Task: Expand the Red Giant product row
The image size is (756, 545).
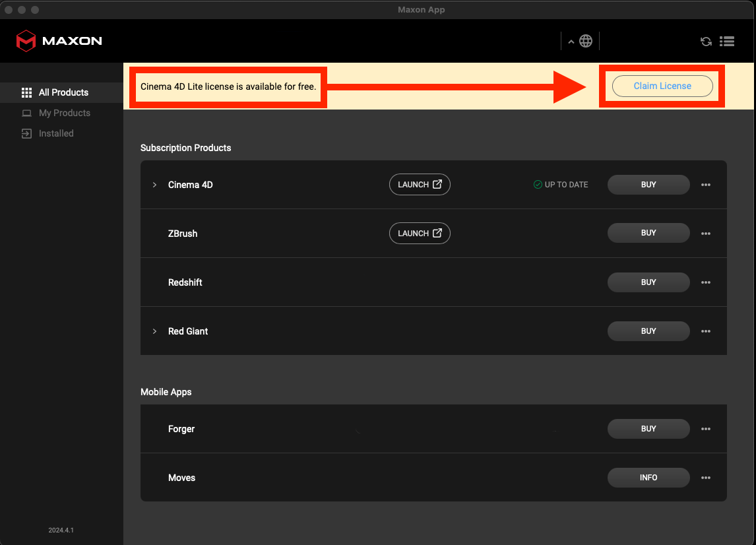Action: point(154,331)
